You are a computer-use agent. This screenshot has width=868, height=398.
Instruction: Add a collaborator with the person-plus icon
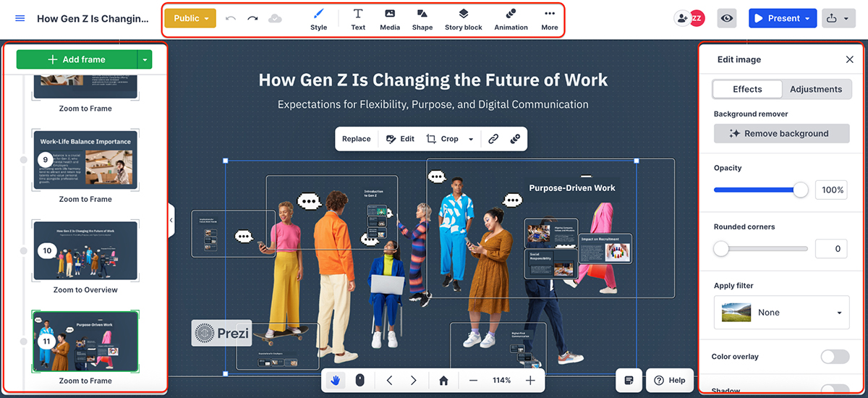tap(681, 18)
